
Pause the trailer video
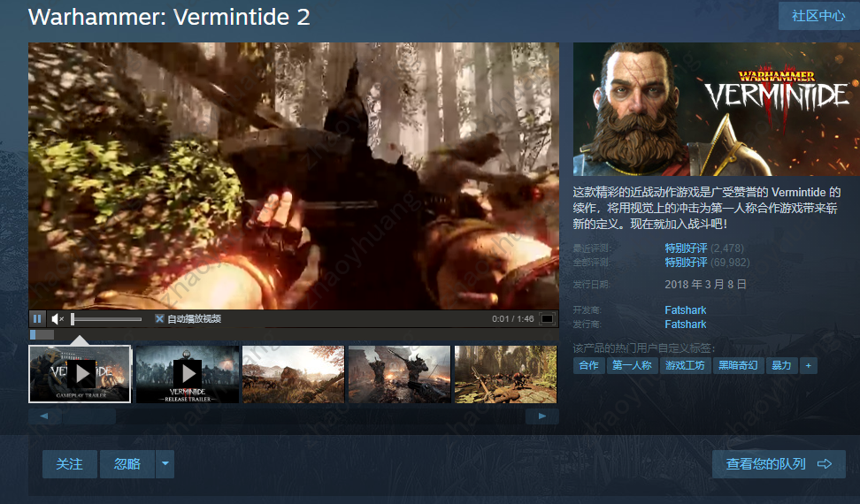pyautogui.click(x=37, y=318)
